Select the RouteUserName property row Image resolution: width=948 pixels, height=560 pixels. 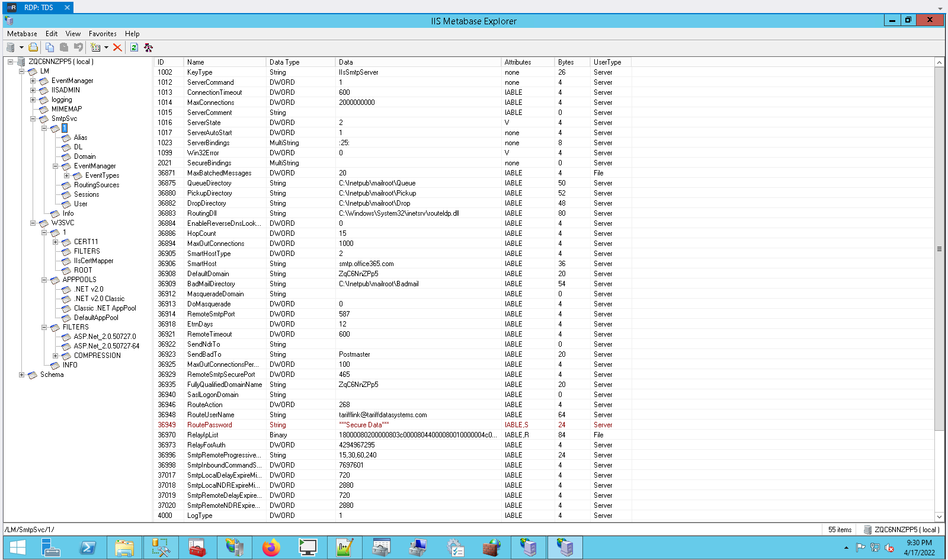point(393,415)
